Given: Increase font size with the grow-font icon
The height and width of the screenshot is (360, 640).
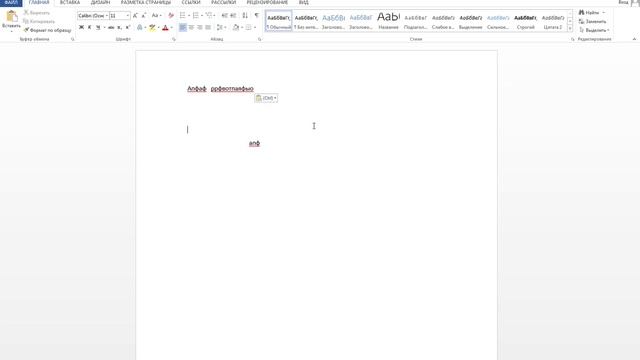Looking at the screenshot, I should (136, 16).
